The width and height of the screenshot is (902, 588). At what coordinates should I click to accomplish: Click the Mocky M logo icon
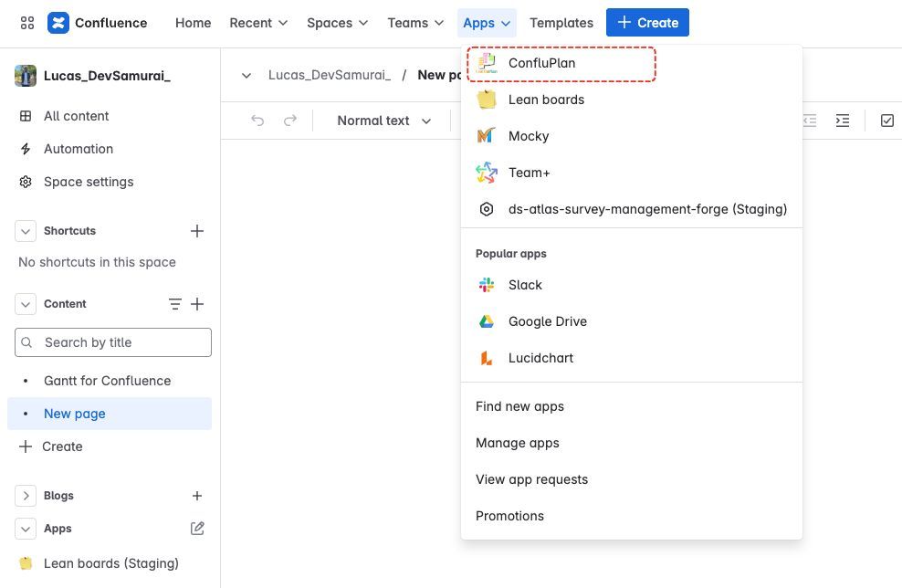(x=487, y=136)
